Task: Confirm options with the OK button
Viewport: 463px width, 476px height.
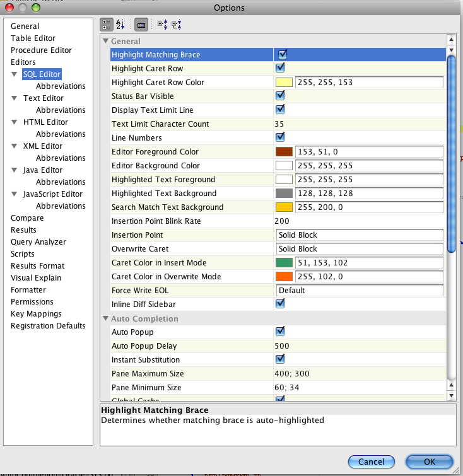Action: (x=430, y=461)
